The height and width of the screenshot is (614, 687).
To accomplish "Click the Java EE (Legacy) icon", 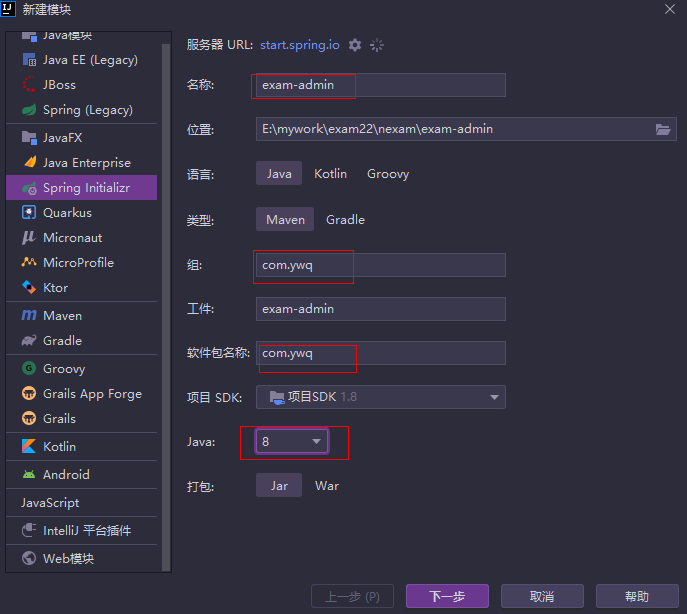I will [x=29, y=60].
